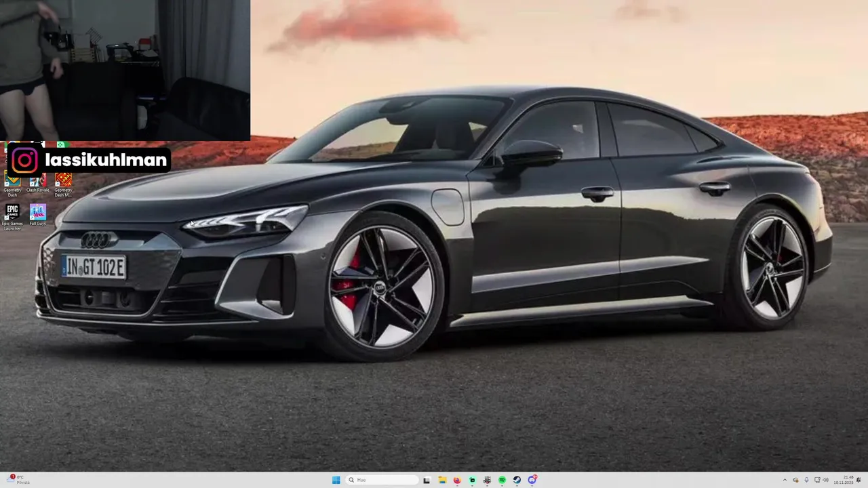Expand the hidden system tray icons chevron

(785, 480)
